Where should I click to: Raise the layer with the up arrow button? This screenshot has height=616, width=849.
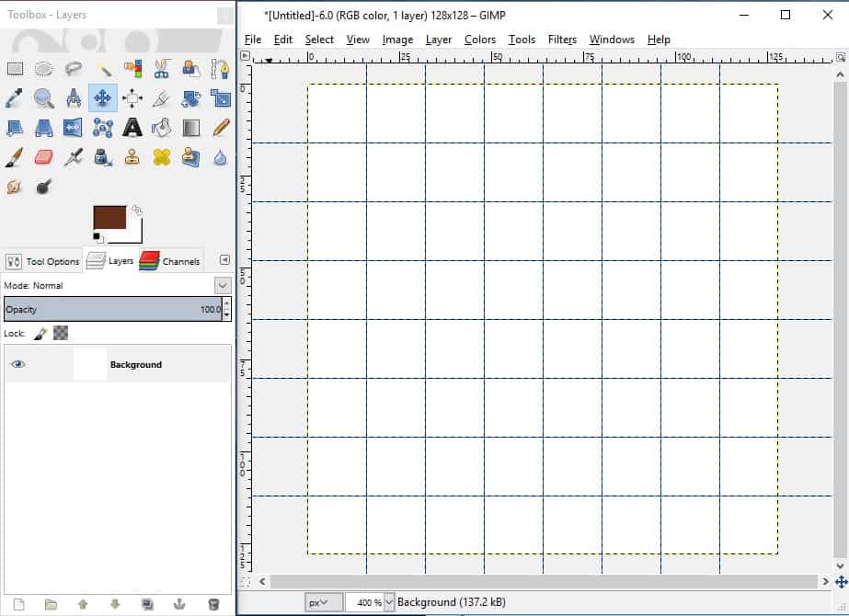coord(83,604)
